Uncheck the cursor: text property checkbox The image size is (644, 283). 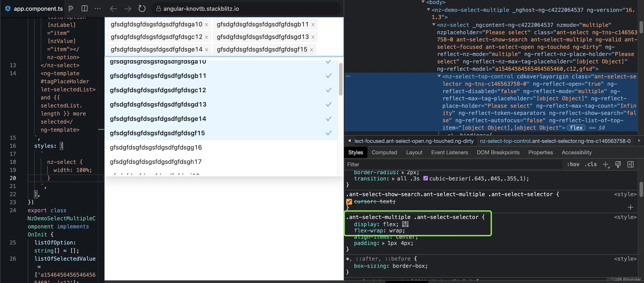349,202
